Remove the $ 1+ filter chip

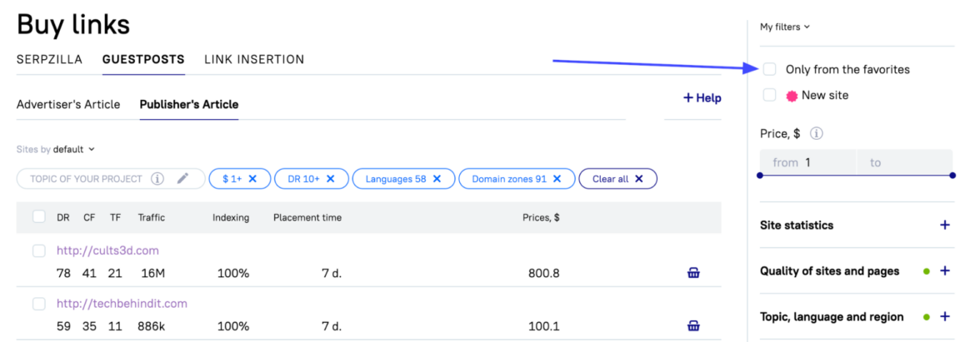(253, 179)
